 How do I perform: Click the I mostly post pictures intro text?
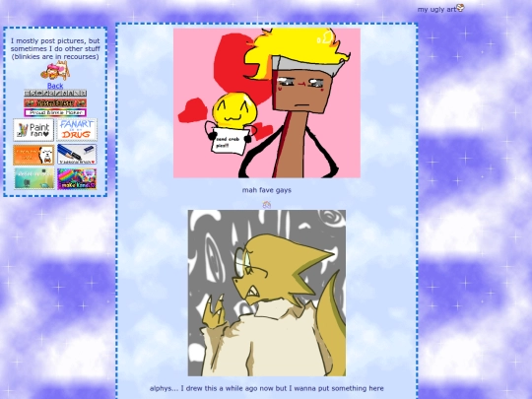pos(55,48)
